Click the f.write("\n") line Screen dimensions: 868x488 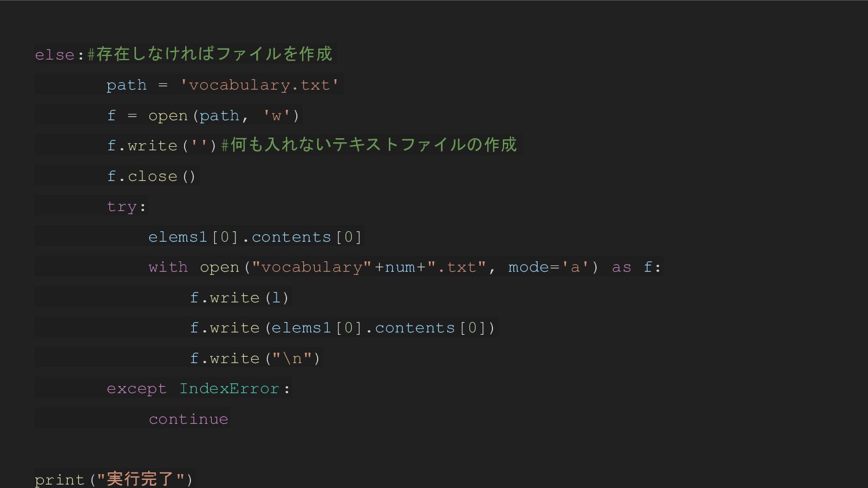(x=255, y=358)
